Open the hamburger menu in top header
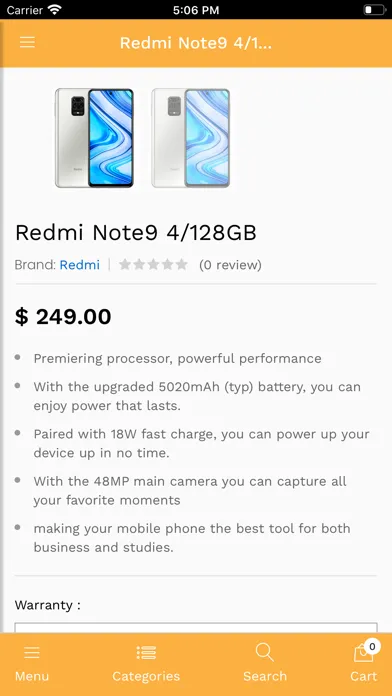 click(27, 42)
